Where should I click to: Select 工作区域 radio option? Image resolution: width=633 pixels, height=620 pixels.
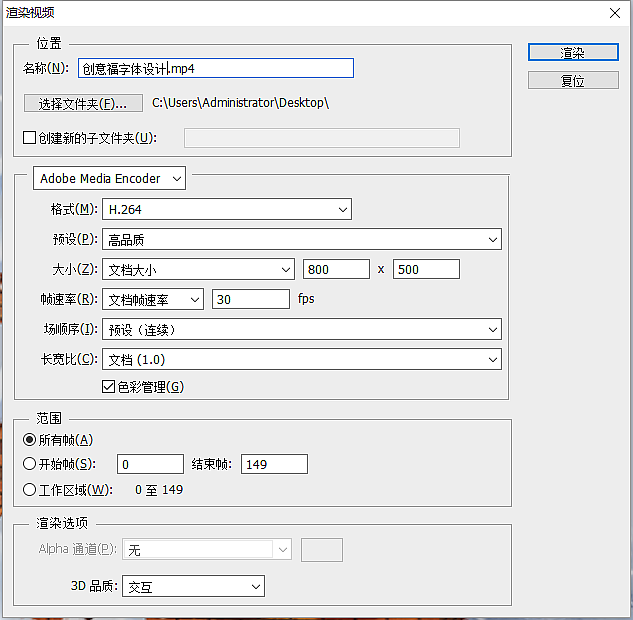[x=29, y=490]
